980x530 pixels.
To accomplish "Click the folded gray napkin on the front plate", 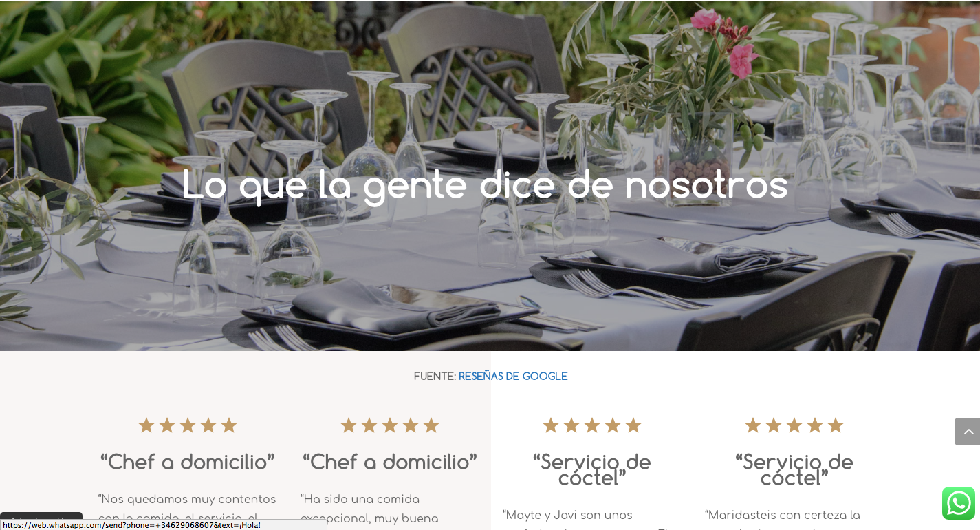I will click(x=398, y=307).
